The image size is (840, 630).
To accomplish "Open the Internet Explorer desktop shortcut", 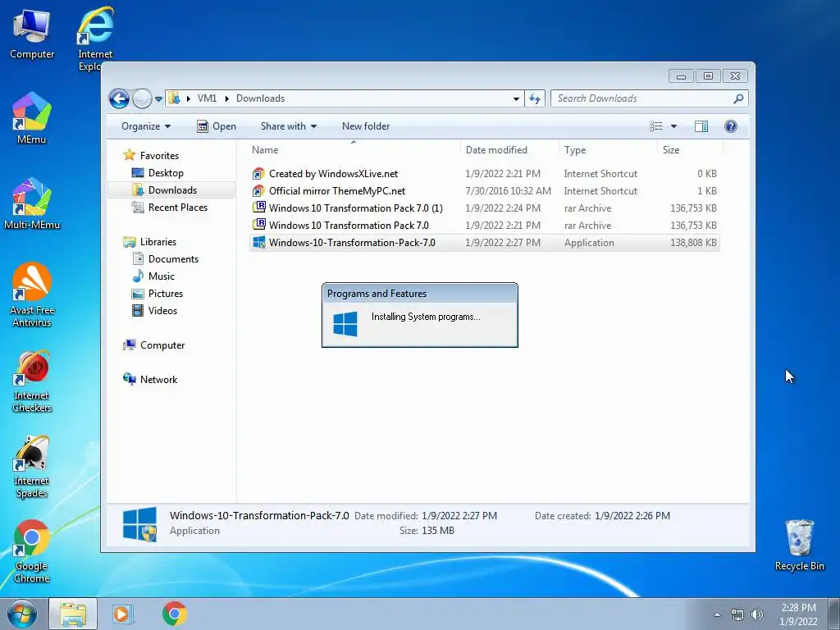I will tap(95, 38).
